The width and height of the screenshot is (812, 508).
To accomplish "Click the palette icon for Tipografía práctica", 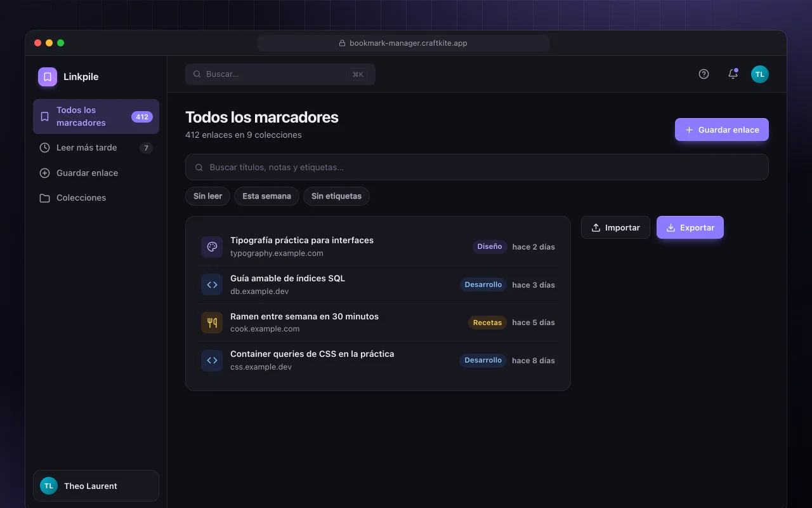I will [212, 247].
